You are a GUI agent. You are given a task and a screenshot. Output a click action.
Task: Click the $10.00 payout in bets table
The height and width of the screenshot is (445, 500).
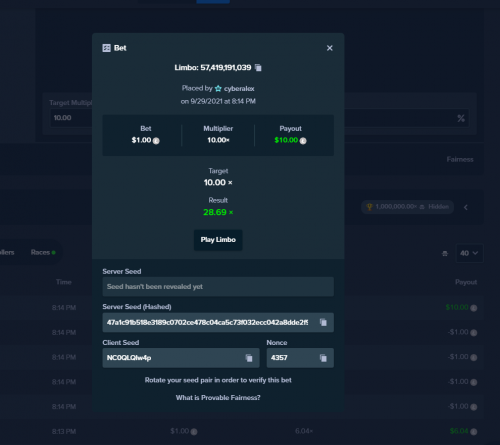pyautogui.click(x=457, y=307)
